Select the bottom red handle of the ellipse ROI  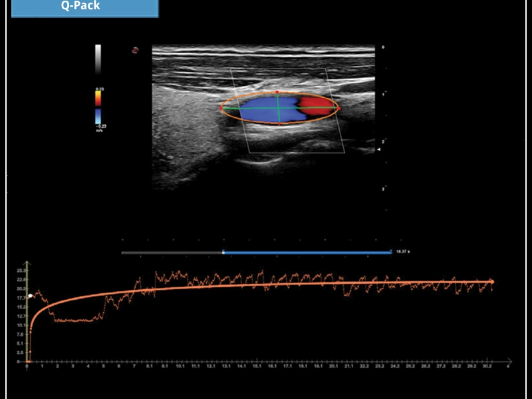[279, 124]
